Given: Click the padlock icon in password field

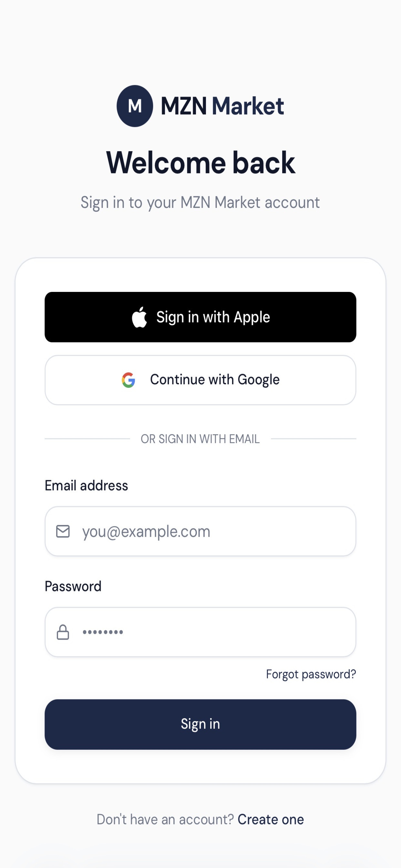Looking at the screenshot, I should coord(63,632).
